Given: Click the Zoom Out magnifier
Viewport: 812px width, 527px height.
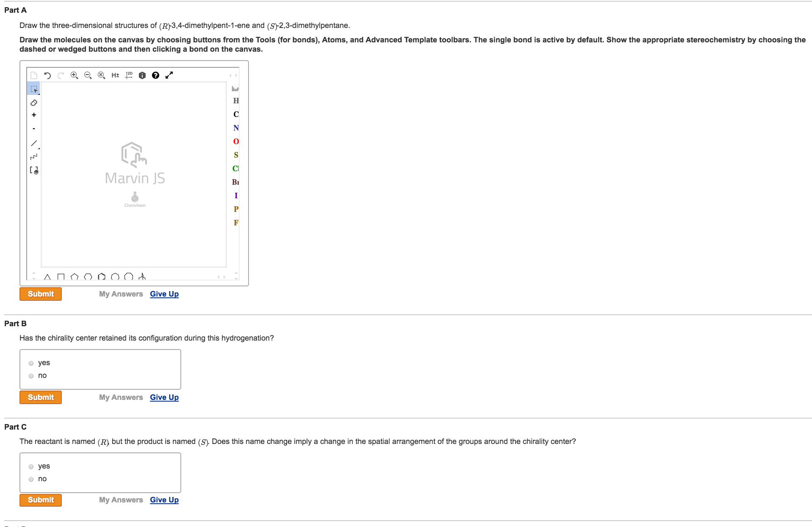Looking at the screenshot, I should pyautogui.click(x=88, y=75).
